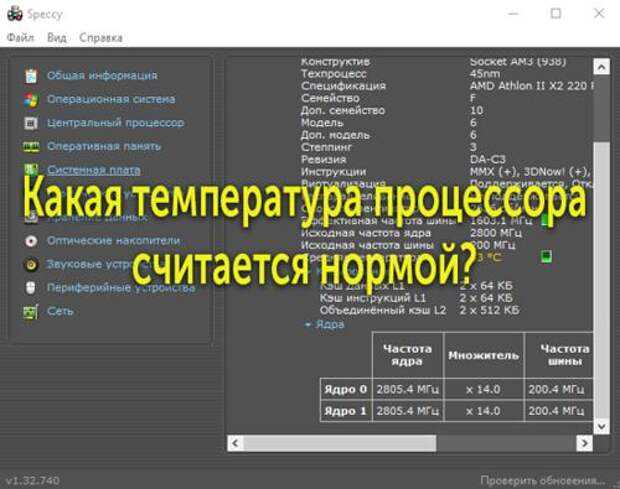Click the horizontal scrollbar thumb
This screenshot has height=489, width=620.
tap(340, 443)
